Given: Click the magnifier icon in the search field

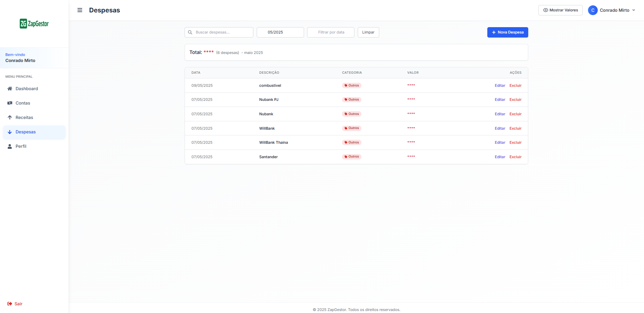Looking at the screenshot, I should (x=191, y=32).
